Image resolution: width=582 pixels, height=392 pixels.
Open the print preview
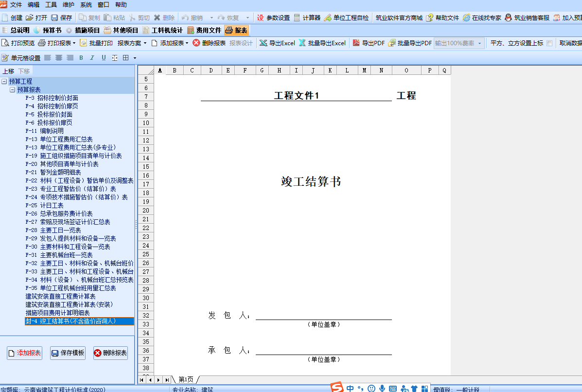pos(18,43)
